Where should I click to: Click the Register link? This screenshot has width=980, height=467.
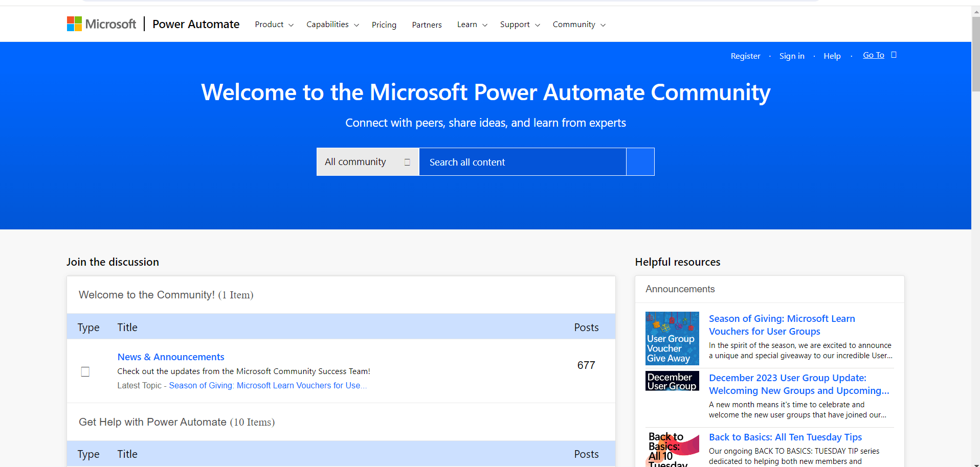[745, 56]
